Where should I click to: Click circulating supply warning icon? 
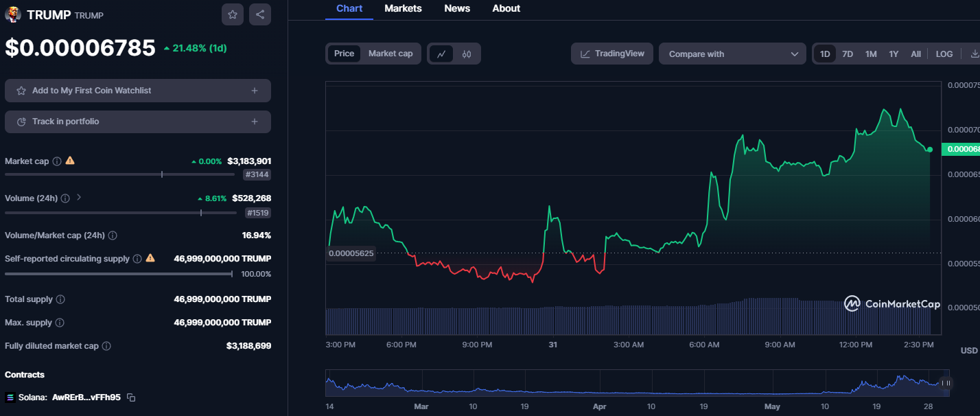150,258
